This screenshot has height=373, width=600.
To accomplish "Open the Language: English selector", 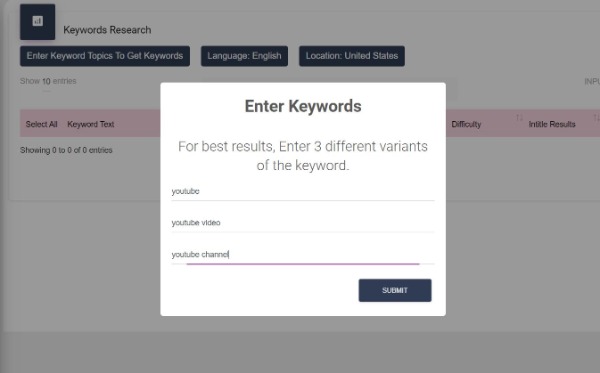I will [245, 56].
